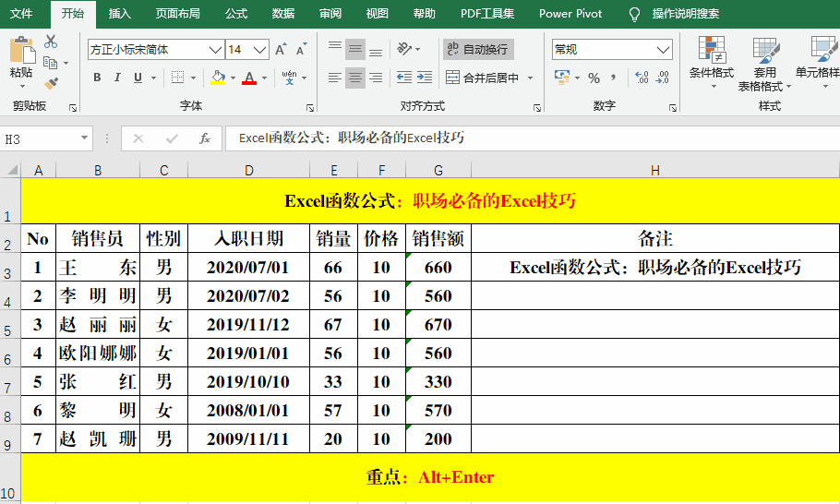Open font color dropdown arrow

tap(265, 78)
